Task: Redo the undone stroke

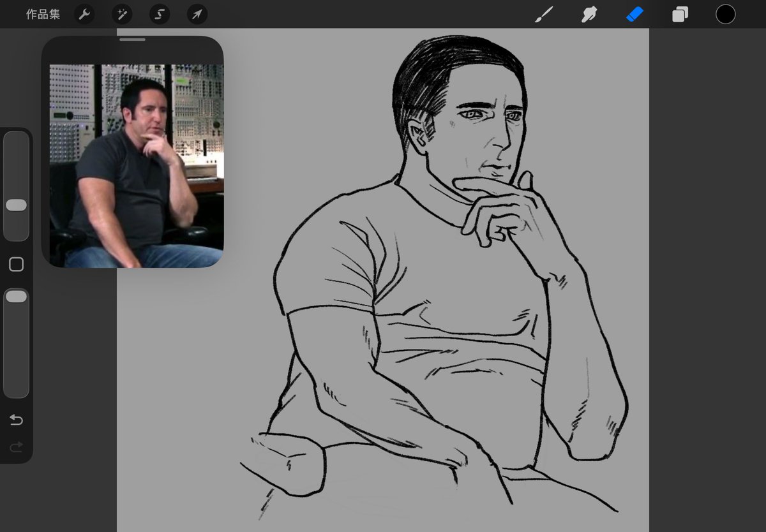Action: (x=16, y=447)
